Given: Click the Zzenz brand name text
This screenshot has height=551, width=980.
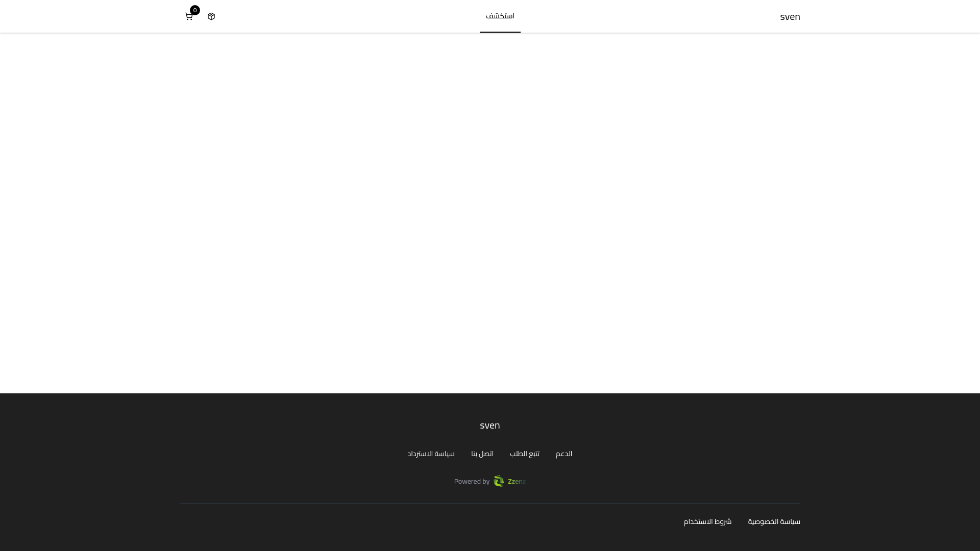Looking at the screenshot, I should (517, 482).
